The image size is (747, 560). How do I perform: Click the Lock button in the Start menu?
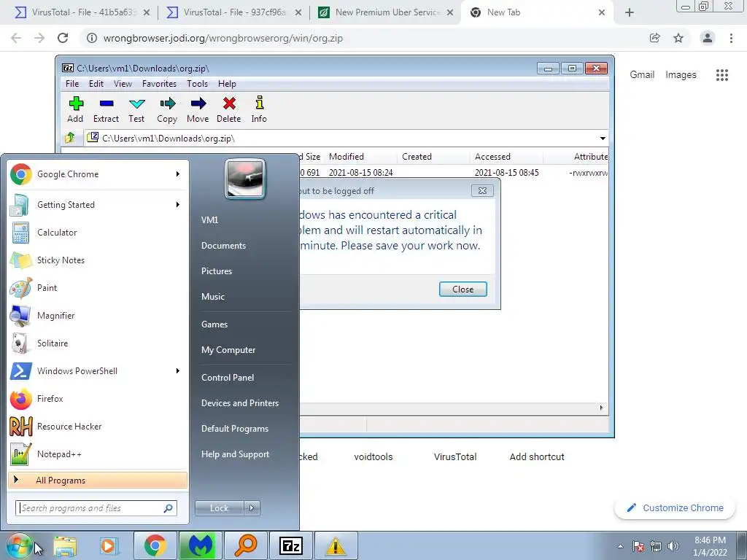coord(220,508)
